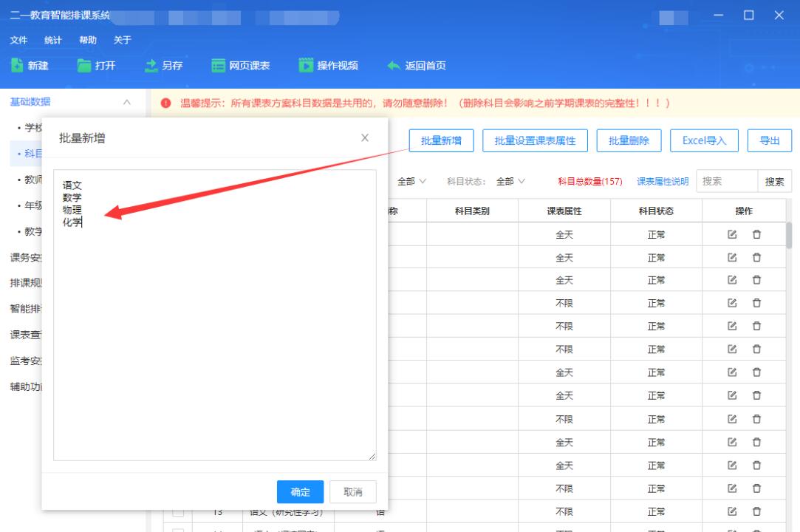This screenshot has width=800, height=532.
Task: Click the 数学 line in the text area
Action: 72,197
